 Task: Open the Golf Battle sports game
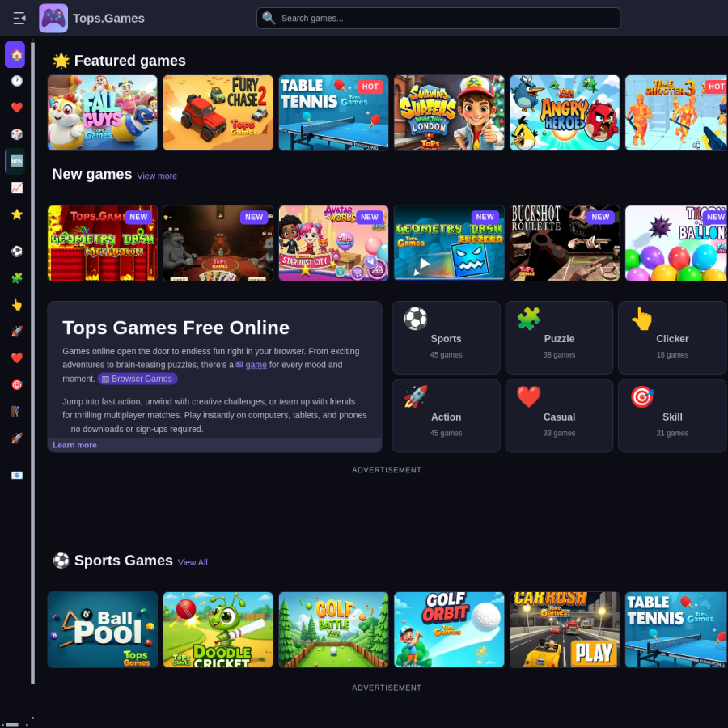tap(333, 629)
